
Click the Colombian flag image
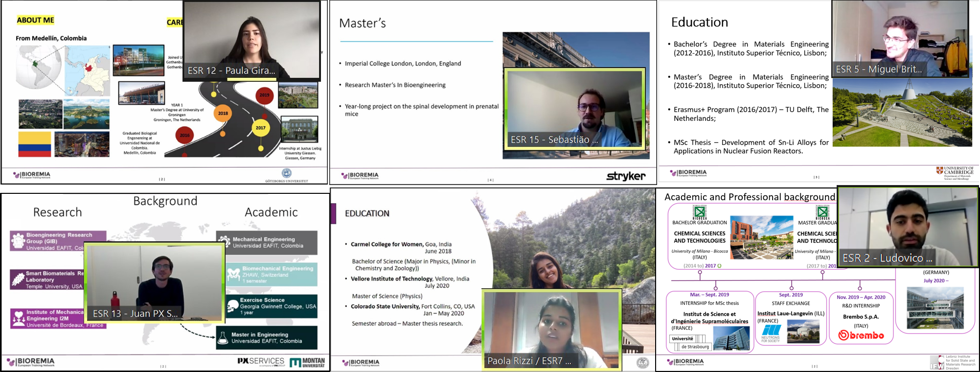click(x=35, y=144)
